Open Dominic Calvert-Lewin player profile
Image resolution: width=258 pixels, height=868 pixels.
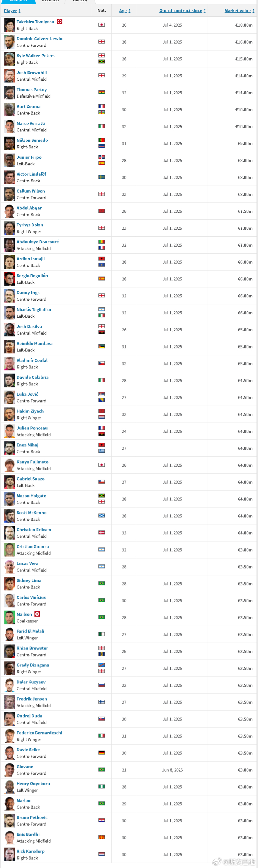click(x=39, y=39)
